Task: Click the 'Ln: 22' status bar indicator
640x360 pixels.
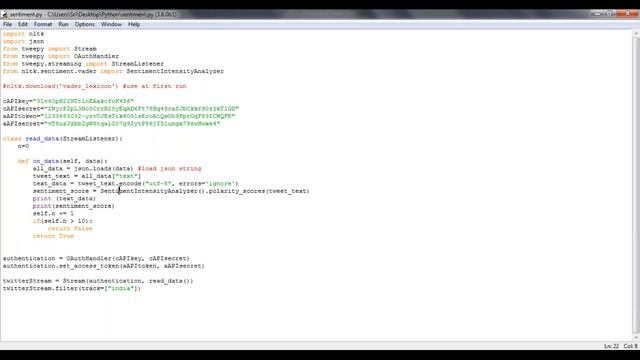Action: tap(611, 346)
